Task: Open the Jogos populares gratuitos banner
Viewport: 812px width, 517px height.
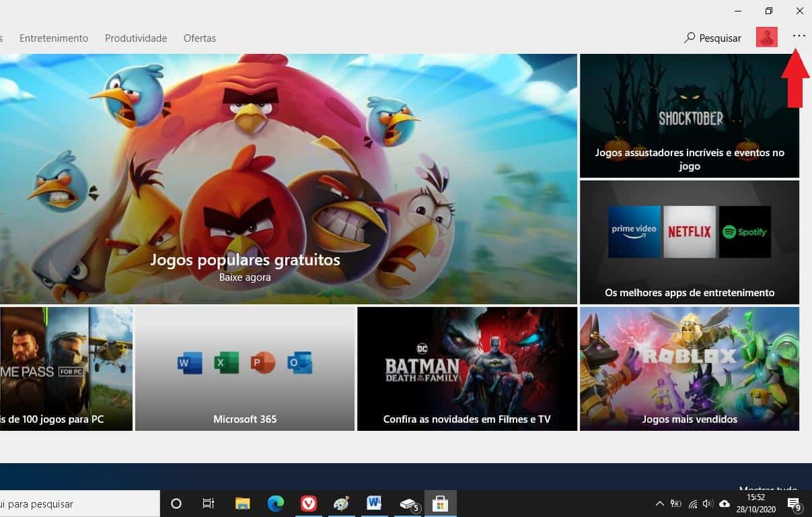Action: (288, 179)
